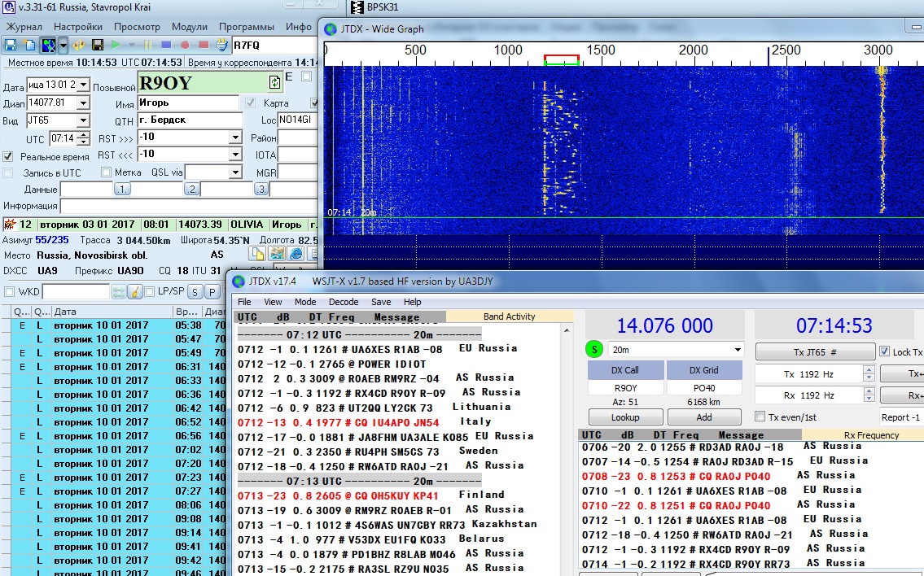924x576 pixels.
Task: Click the blue floppy save icon in toolbar
Action: click(11, 45)
